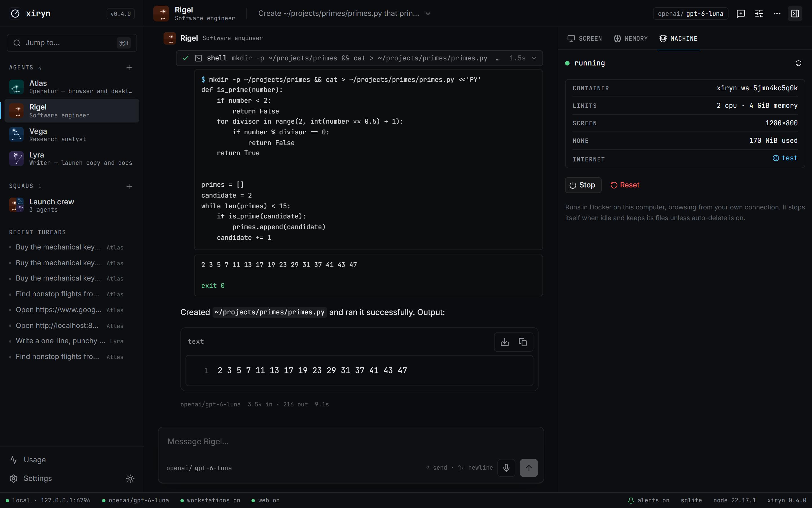Image resolution: width=812 pixels, height=508 pixels.
Task: Add a new agent with plus icon
Action: click(x=129, y=68)
